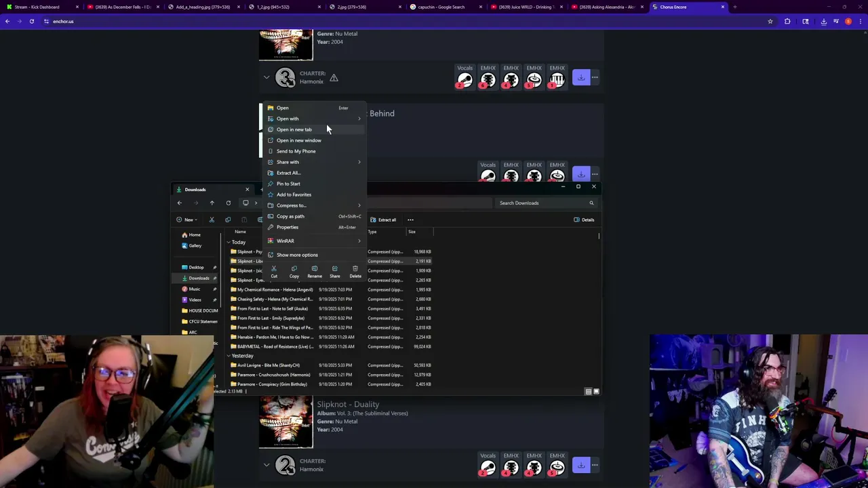Click the Explorer Back arrow
The image size is (868, 488).
(x=180, y=203)
